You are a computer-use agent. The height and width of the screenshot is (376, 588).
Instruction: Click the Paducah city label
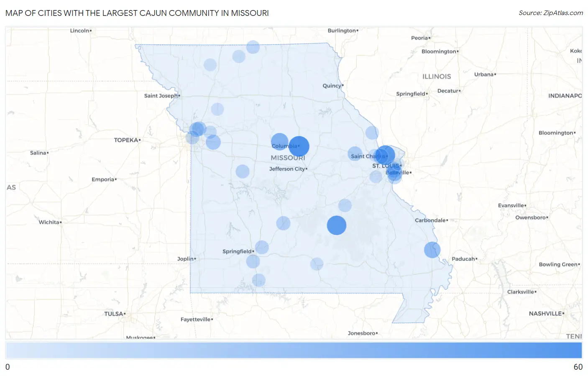pyautogui.click(x=464, y=259)
